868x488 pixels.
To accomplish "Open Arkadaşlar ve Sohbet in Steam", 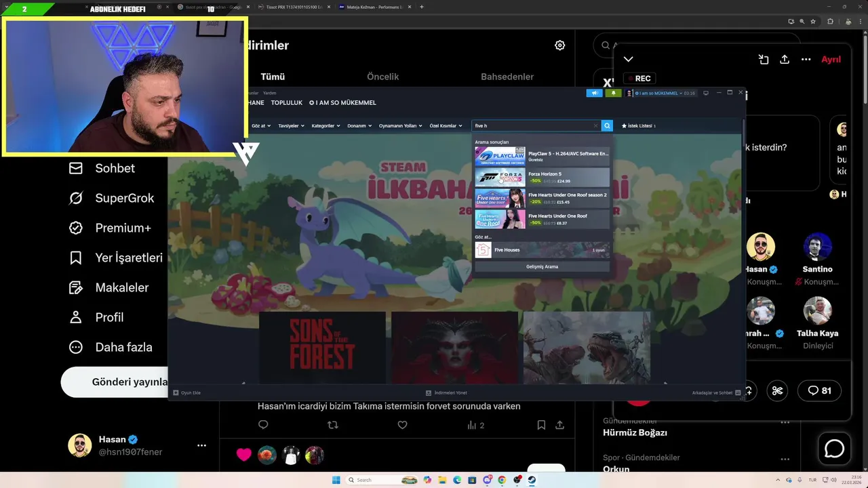I will pos(716,392).
